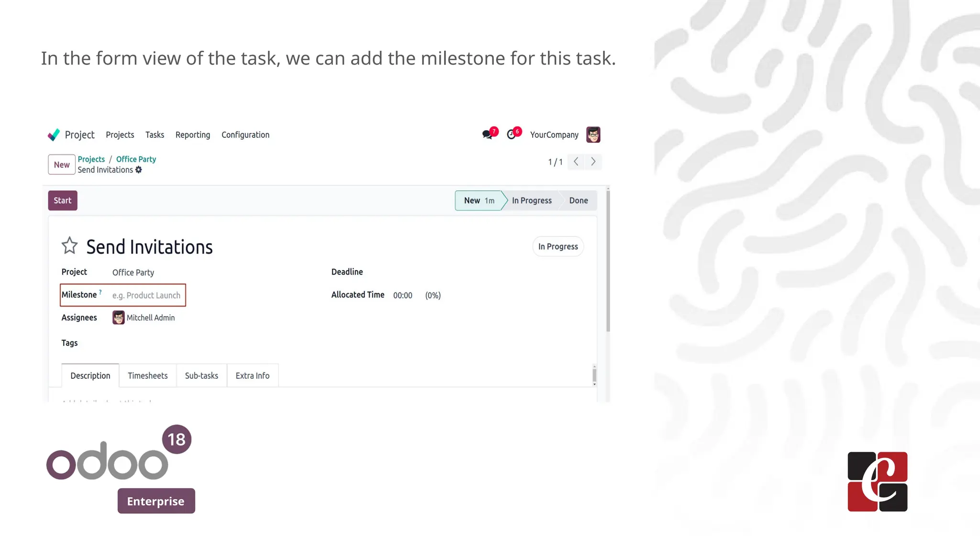Viewport: 980px width, 551px height.
Task: Click the form's vertical scrollbar
Action: (608, 261)
